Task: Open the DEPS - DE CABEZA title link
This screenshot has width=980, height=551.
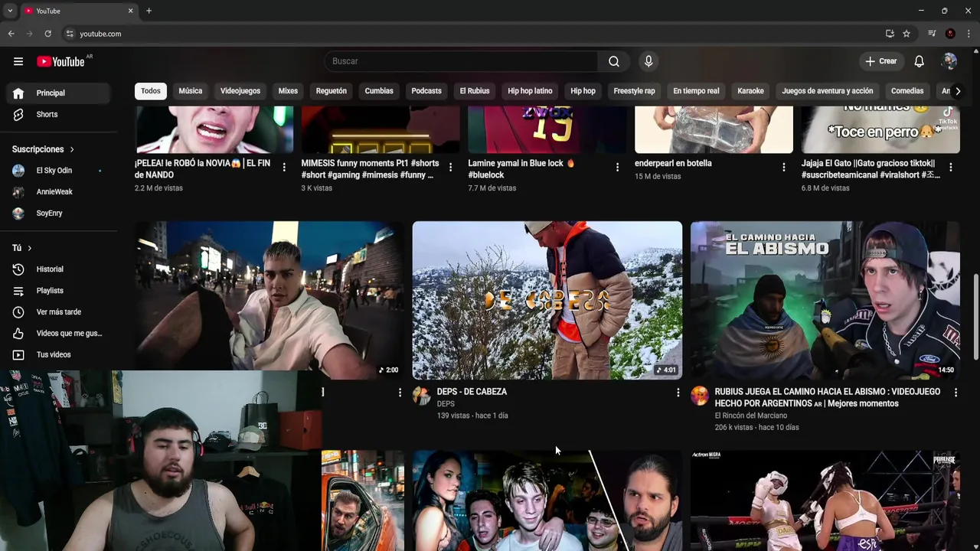Action: pyautogui.click(x=472, y=392)
